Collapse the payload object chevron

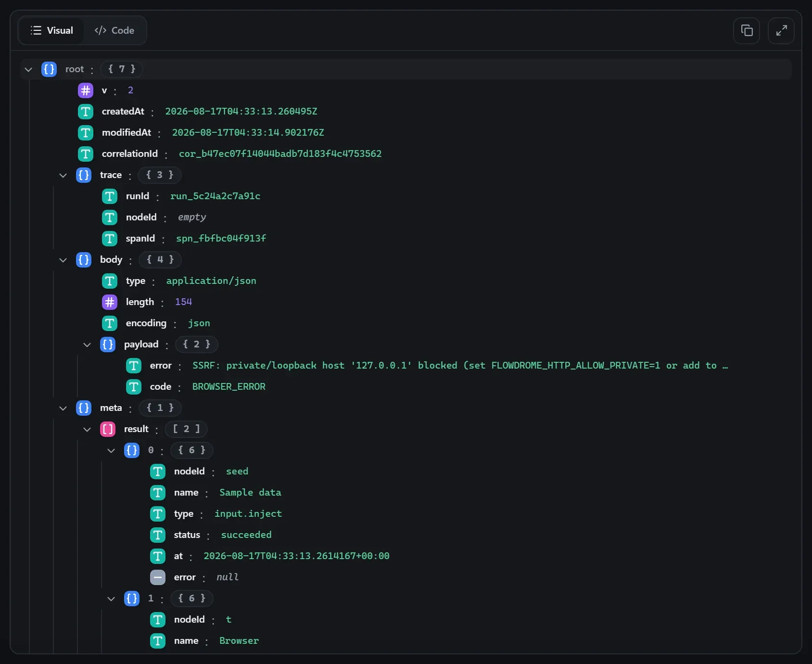(x=87, y=345)
